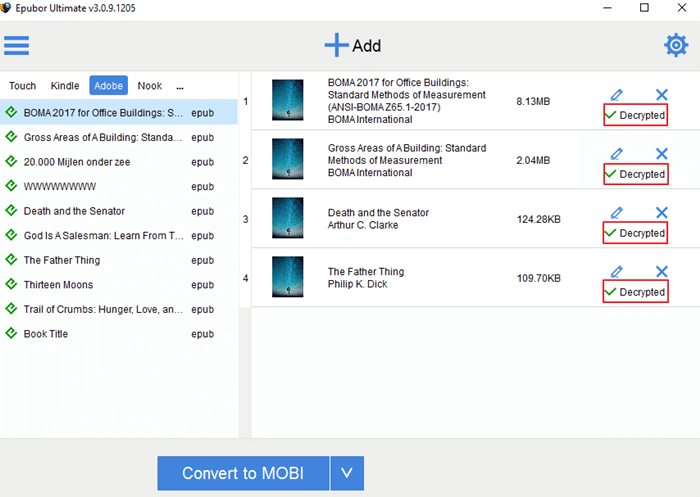Select Trail of Crumbs in library list
The height and width of the screenshot is (497, 700).
click(x=100, y=309)
